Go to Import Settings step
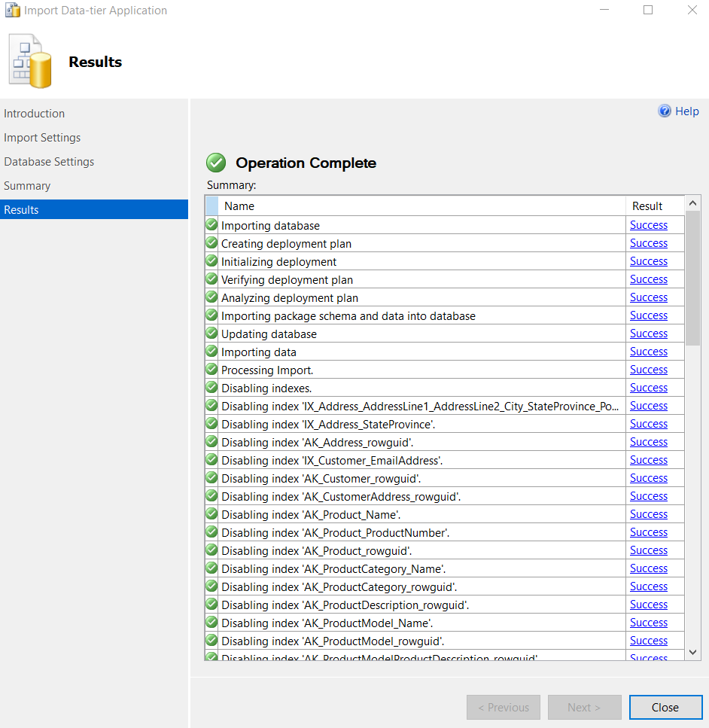 (42, 138)
